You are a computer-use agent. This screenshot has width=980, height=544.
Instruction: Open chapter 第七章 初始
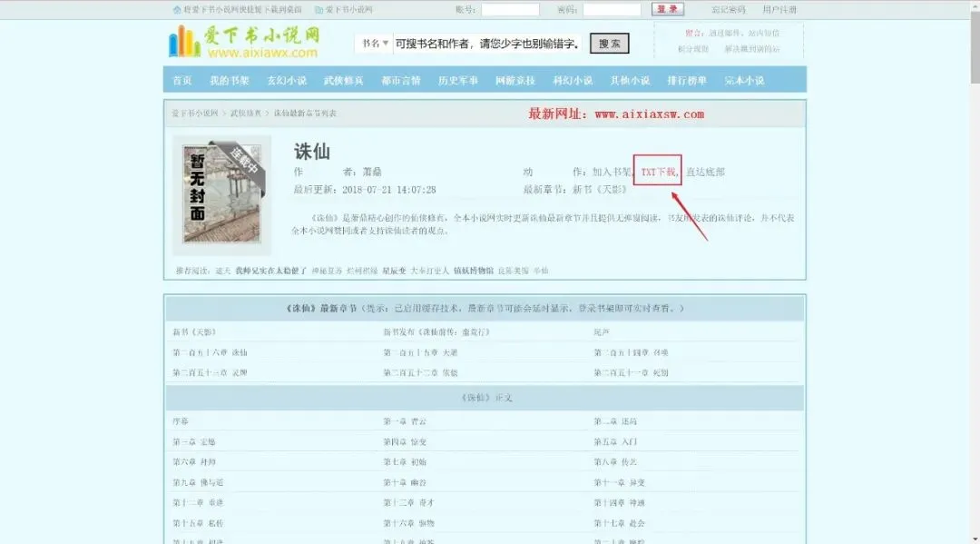(405, 462)
